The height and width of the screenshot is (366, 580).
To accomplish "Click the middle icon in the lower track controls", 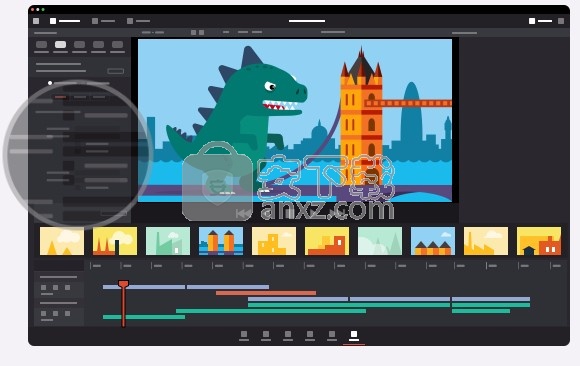I will point(55,313).
